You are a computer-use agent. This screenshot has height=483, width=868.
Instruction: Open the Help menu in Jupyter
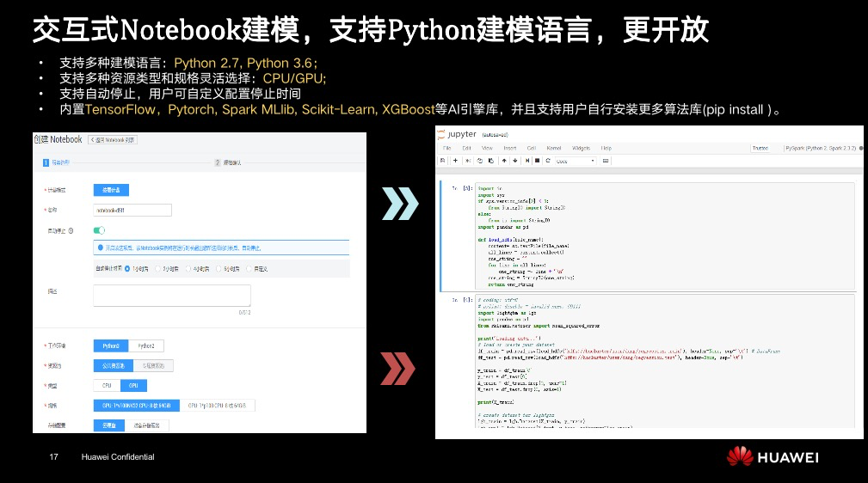(x=606, y=148)
